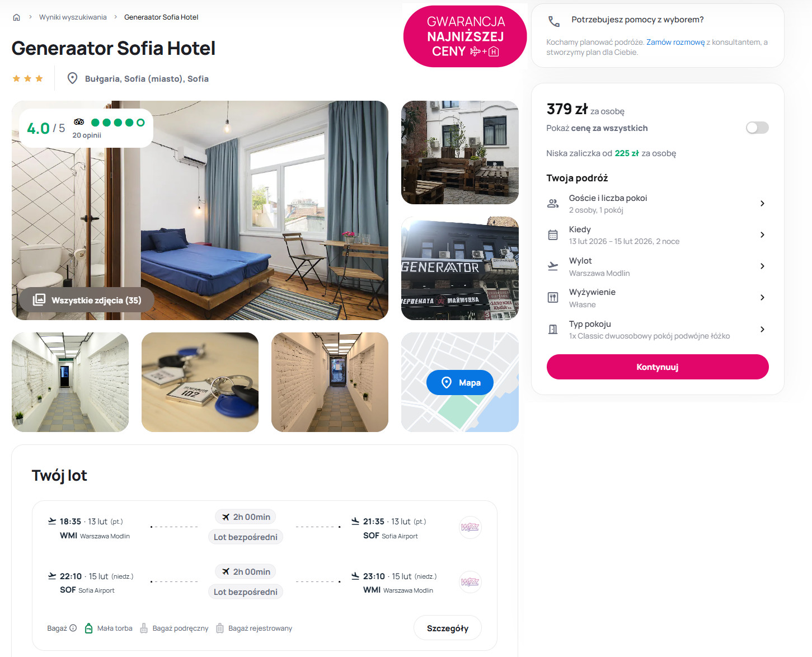Go to home via breadcrumb house icon
Screen dimensions: 812x657
pyautogui.click(x=16, y=17)
